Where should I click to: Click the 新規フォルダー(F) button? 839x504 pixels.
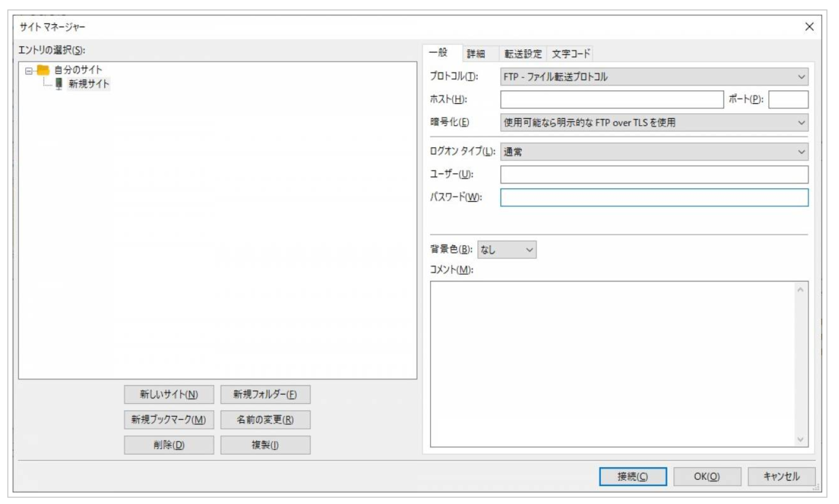[265, 395]
